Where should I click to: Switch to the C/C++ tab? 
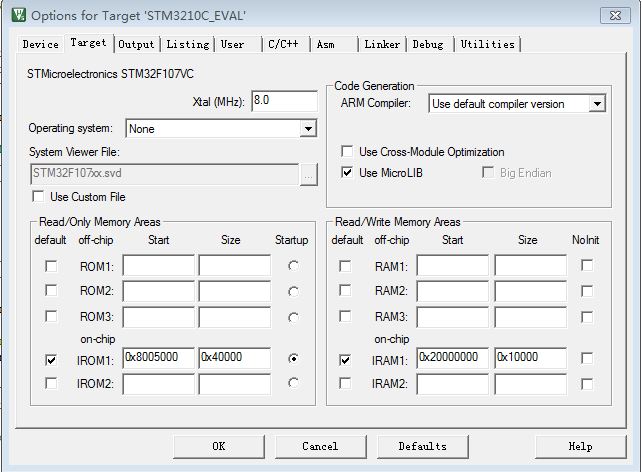(283, 44)
